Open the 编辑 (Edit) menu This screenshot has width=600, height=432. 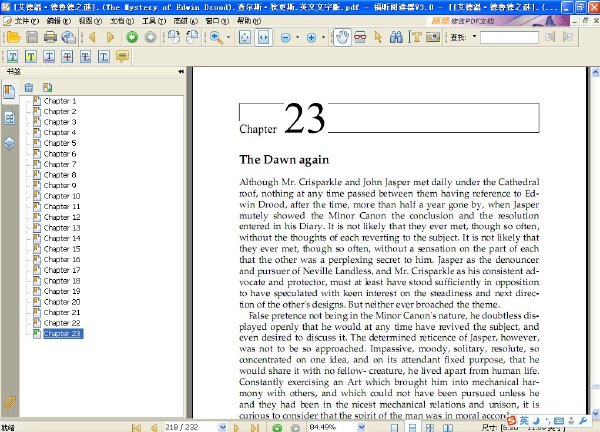click(59, 21)
